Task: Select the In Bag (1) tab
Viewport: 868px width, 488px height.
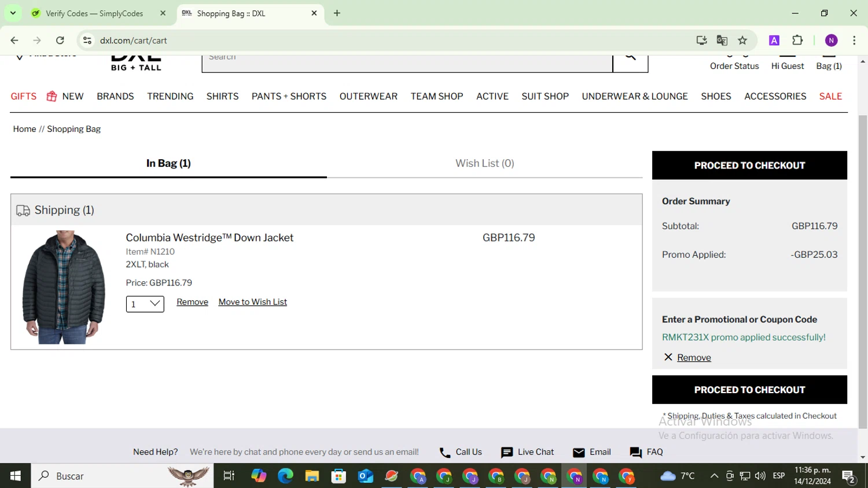Action: [168, 163]
